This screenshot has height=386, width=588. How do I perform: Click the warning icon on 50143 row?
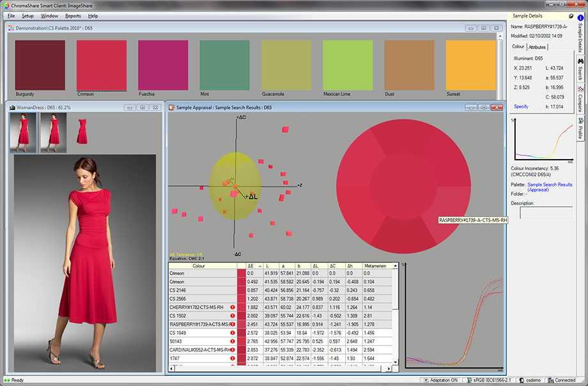tap(233, 341)
